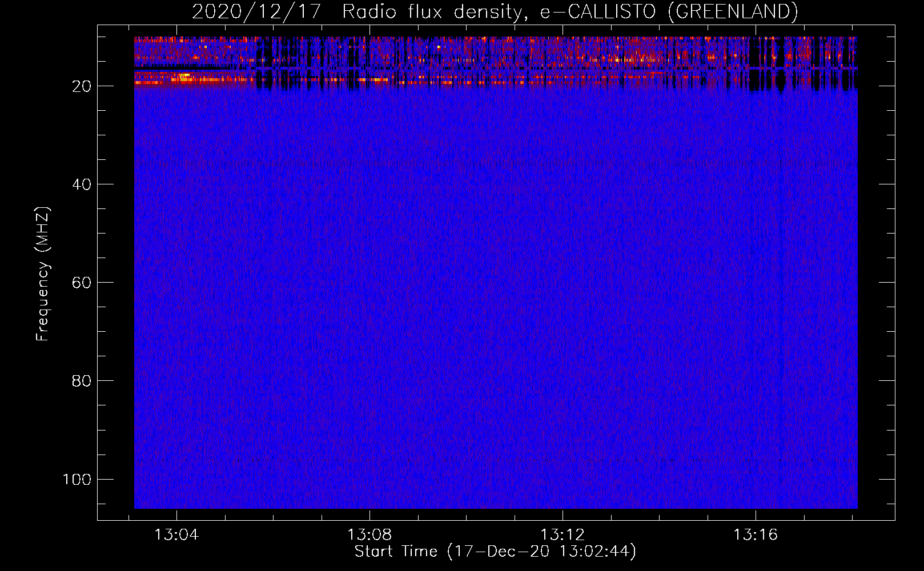Click the '13:12' time tick label
Viewport: 924px width, 571px height.
point(563,535)
